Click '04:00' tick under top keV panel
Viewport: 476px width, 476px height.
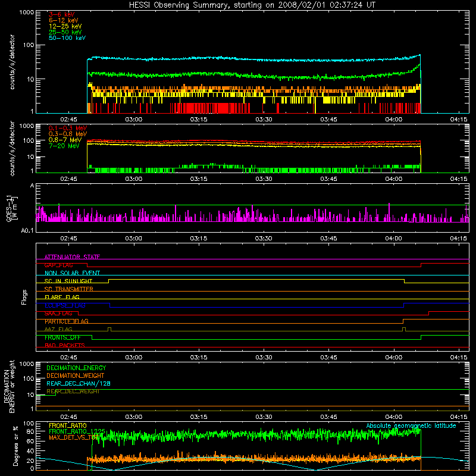coord(394,120)
